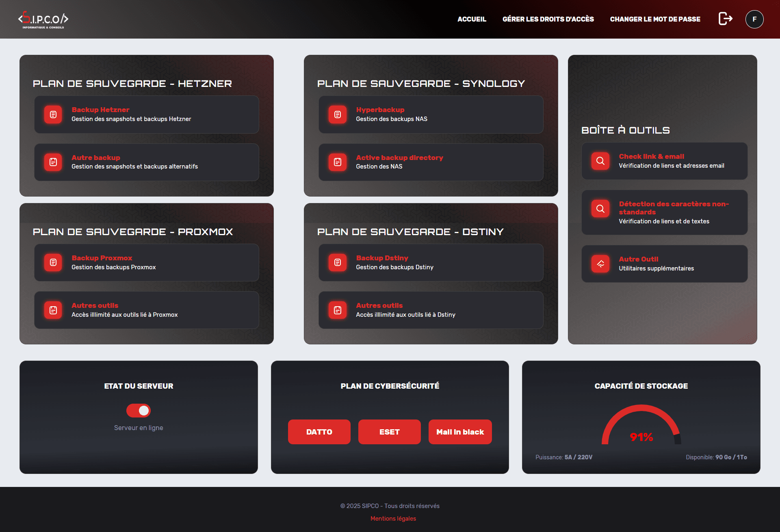
Task: Click the SIPCO logo
Action: [x=43, y=19]
